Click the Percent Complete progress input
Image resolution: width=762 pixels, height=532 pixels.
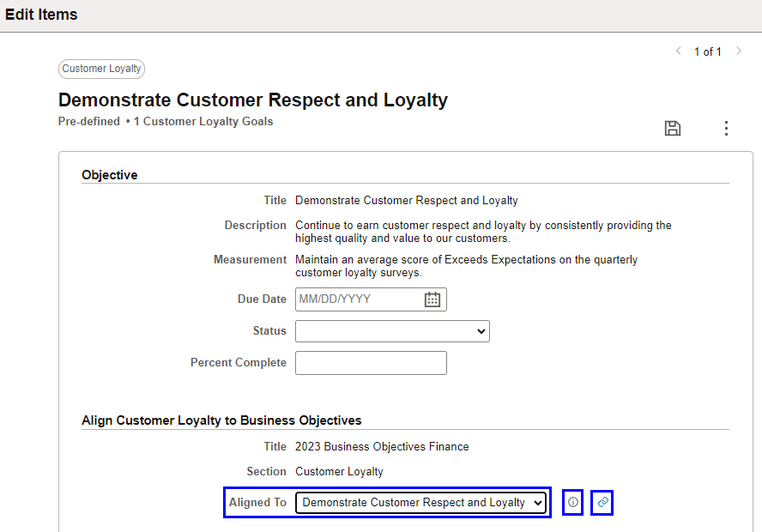(x=371, y=362)
